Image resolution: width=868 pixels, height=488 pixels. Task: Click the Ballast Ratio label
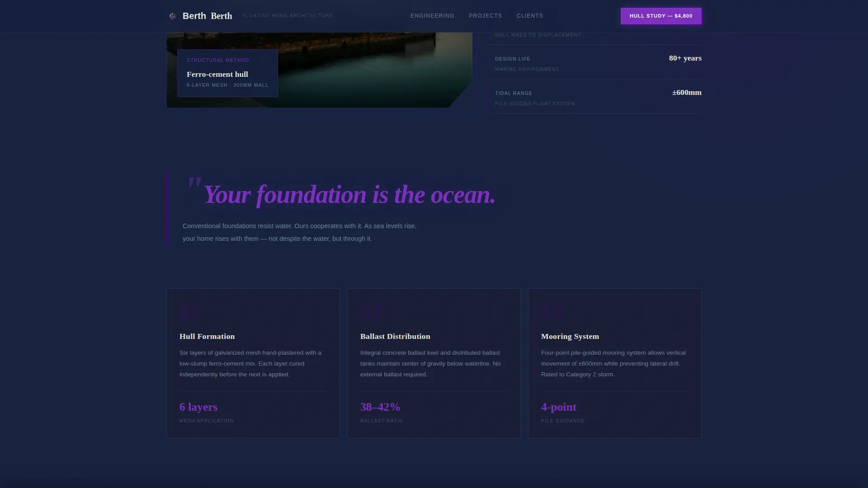(x=382, y=421)
